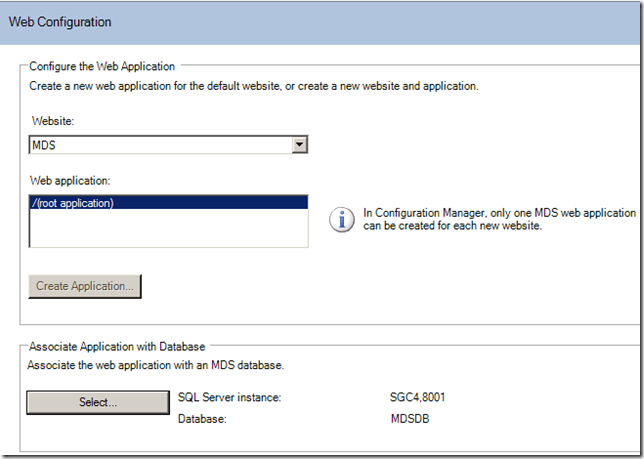This screenshot has width=644, height=459.
Task: Click the "Create a new web application" description
Action: point(254,87)
